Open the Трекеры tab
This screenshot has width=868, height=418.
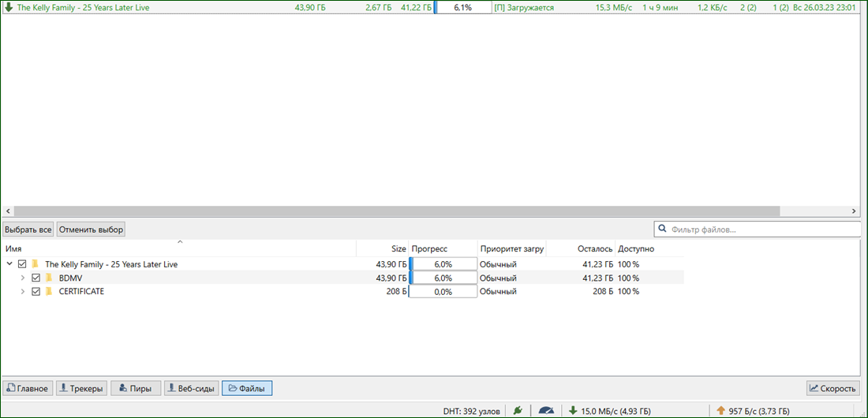[81, 389]
